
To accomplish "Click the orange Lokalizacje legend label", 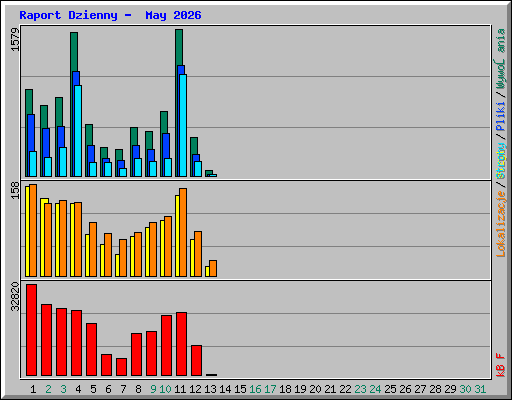I will click(x=501, y=223).
